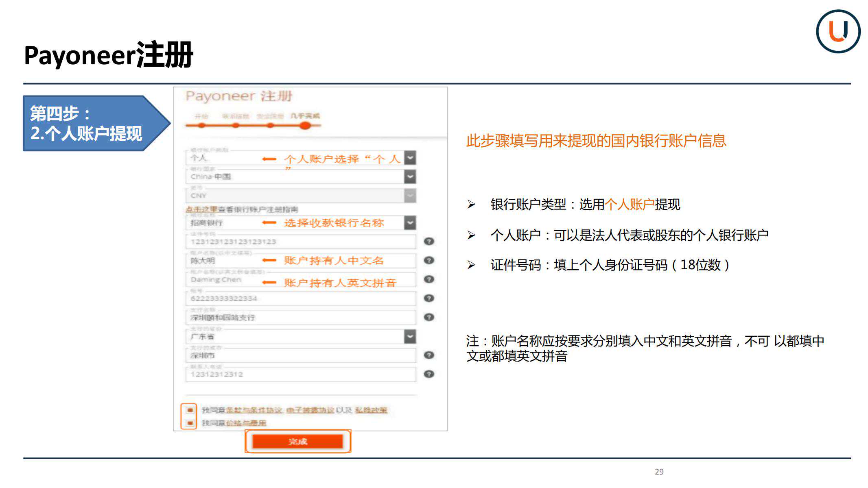
Task: Open the 点击这里 bank account guide link
Action: (202, 209)
